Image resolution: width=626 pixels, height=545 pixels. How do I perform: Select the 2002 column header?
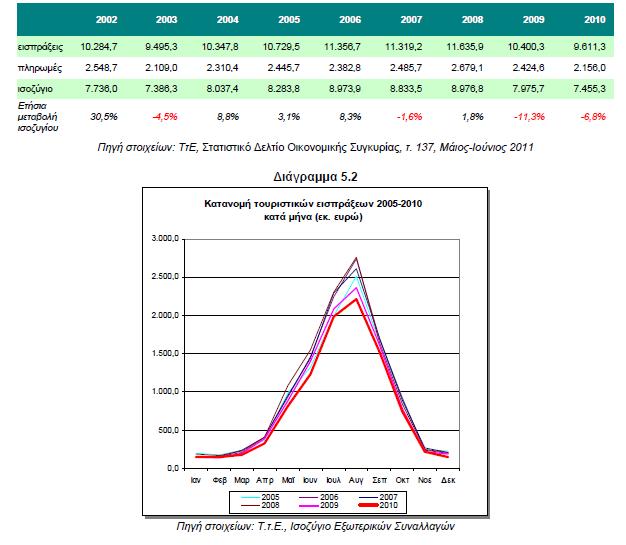point(107,20)
